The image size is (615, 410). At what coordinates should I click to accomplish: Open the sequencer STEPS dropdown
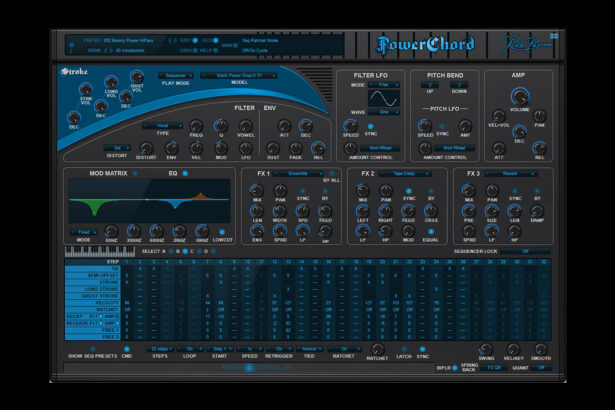tap(160, 349)
